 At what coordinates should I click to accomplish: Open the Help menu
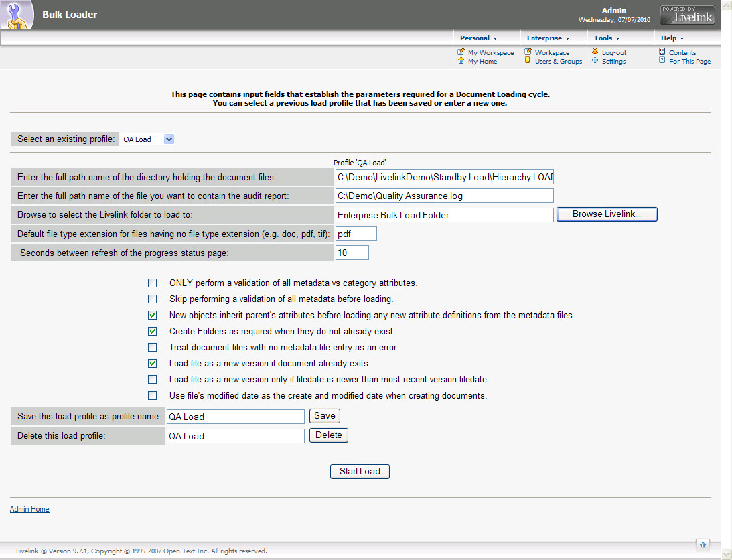(x=672, y=38)
